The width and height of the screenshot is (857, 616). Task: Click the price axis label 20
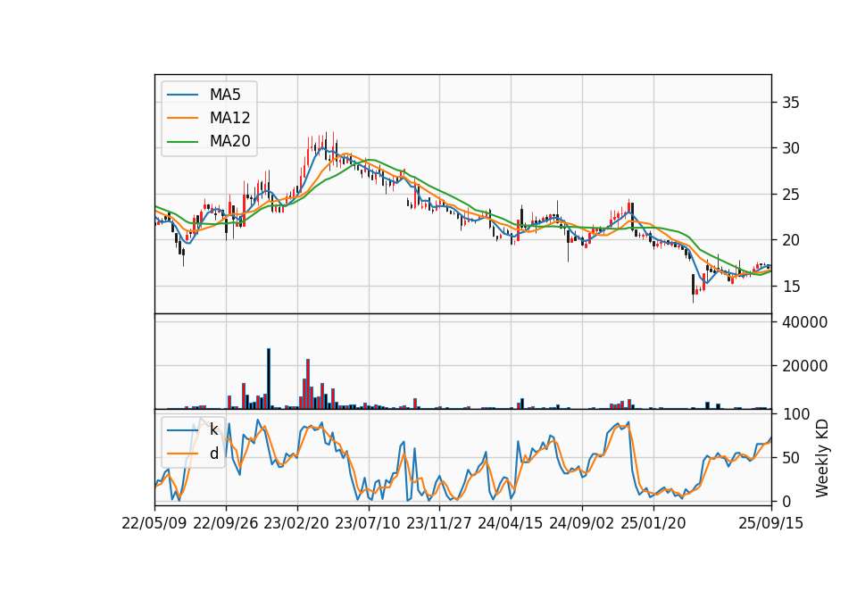point(791,240)
